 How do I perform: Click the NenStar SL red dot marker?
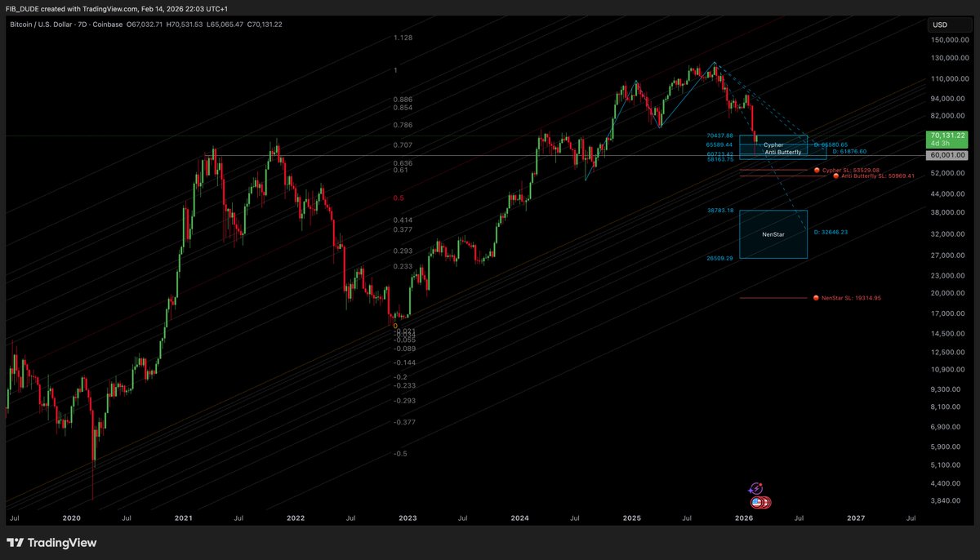pos(816,298)
